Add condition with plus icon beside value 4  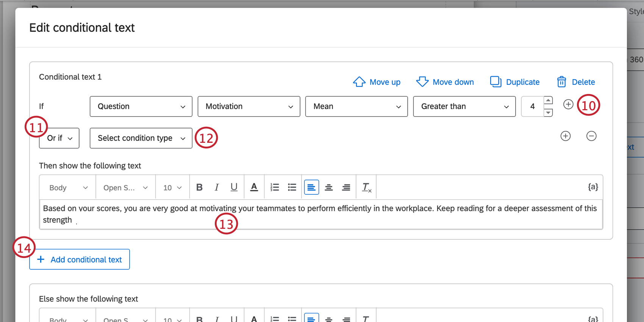pos(568,104)
